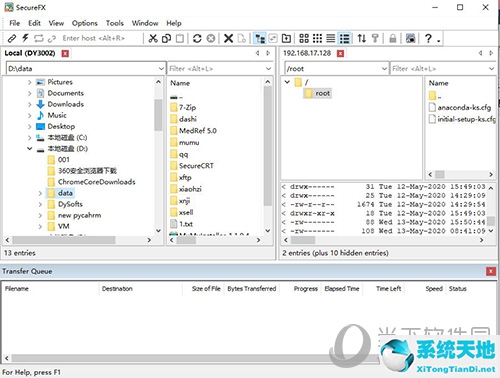
Task: Toggle the folder tree view icon
Action: pyautogui.click(x=260, y=38)
